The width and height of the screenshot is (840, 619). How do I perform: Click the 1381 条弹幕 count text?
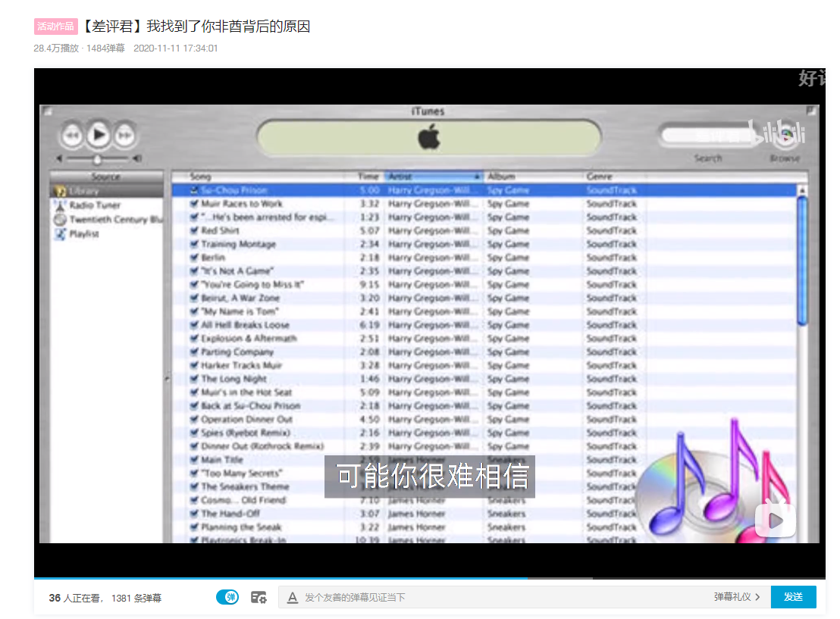point(136,598)
